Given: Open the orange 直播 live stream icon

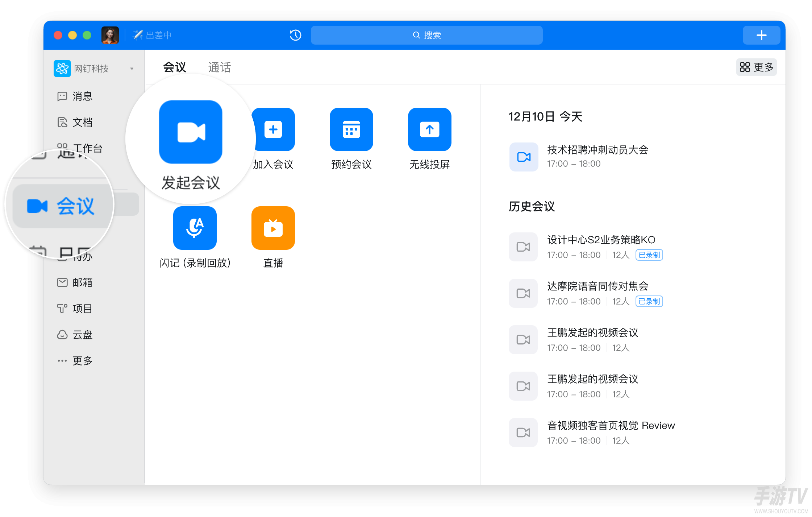Looking at the screenshot, I should [273, 228].
